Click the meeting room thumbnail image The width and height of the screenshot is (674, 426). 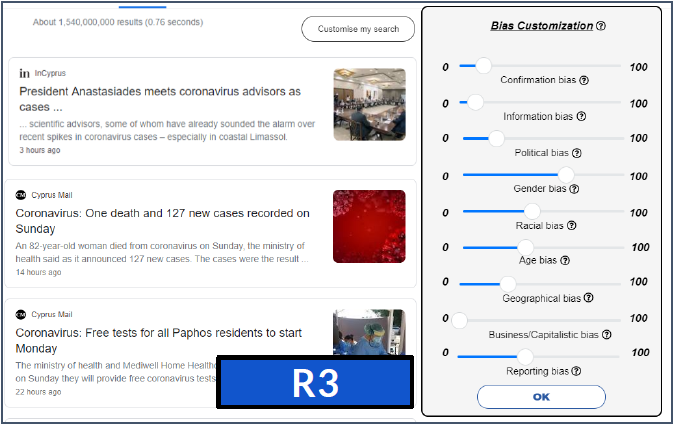click(x=369, y=104)
